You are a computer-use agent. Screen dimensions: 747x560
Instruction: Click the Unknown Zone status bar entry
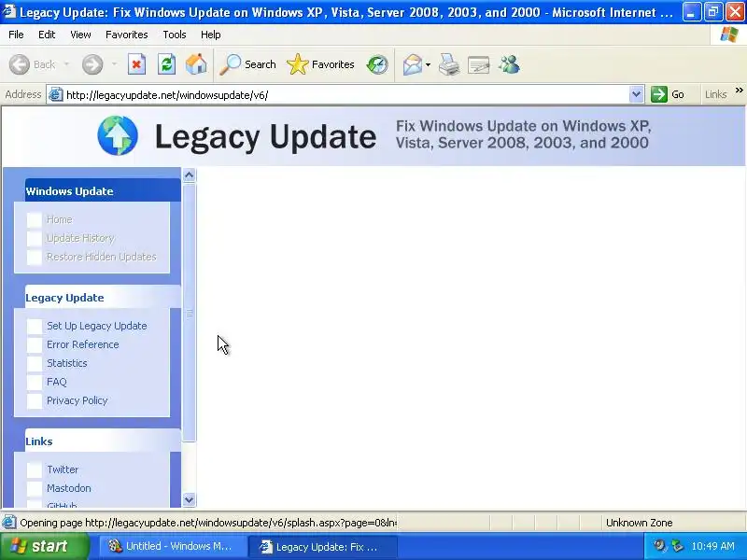(x=640, y=523)
